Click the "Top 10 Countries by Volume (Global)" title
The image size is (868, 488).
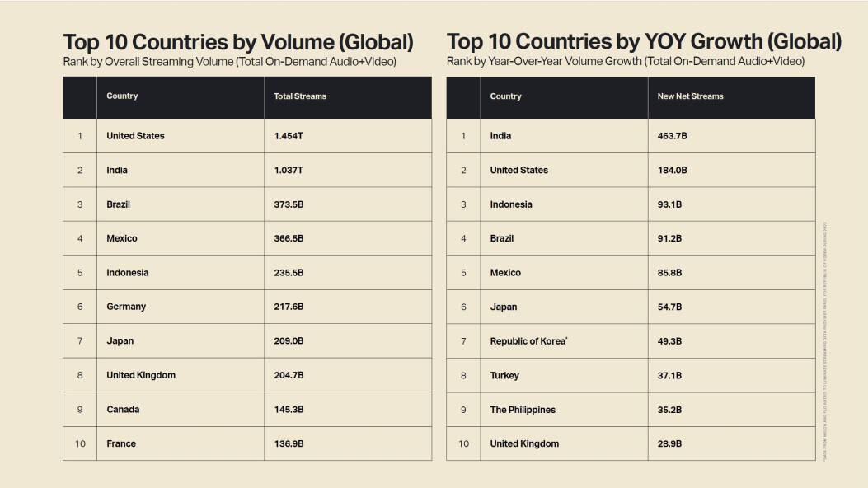point(238,42)
